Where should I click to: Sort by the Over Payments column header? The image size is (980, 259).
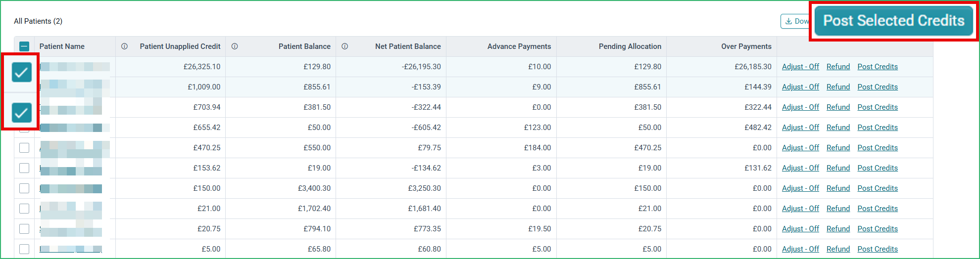pyautogui.click(x=746, y=46)
